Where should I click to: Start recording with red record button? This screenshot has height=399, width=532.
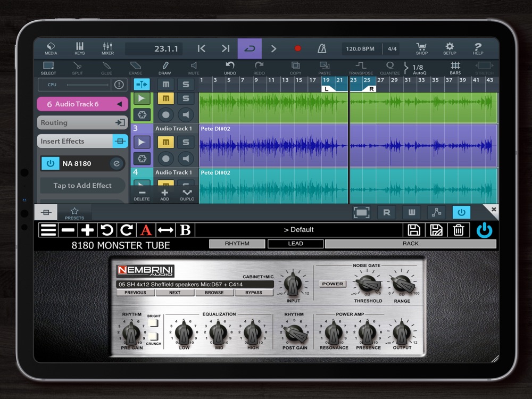coord(297,48)
